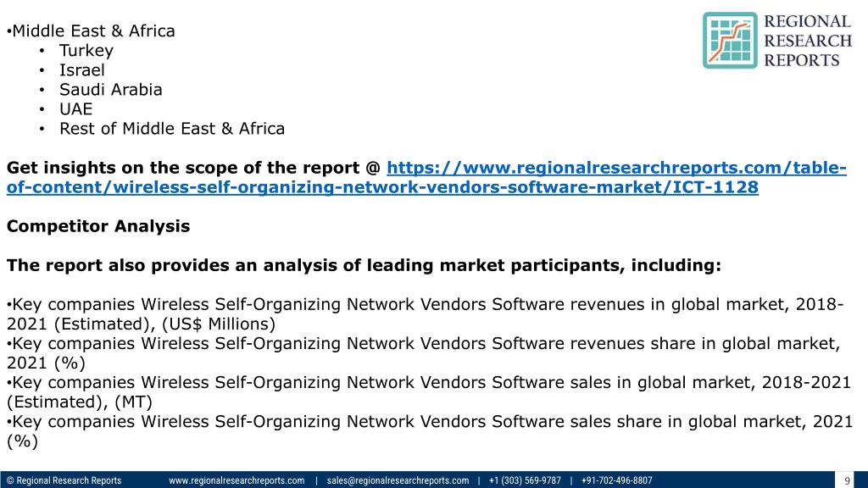
Task: Click the +1 (303) 569-9787 phone number
Action: pos(525,480)
